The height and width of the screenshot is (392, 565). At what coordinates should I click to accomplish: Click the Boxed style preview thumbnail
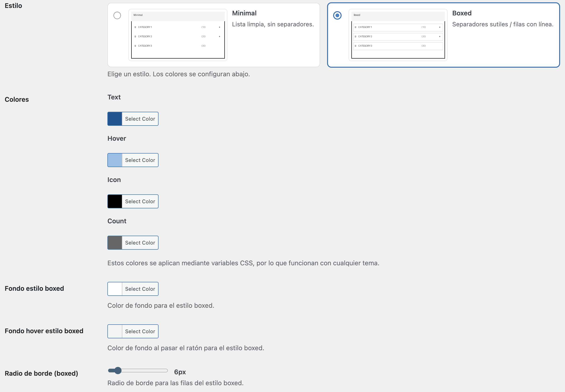(x=398, y=35)
